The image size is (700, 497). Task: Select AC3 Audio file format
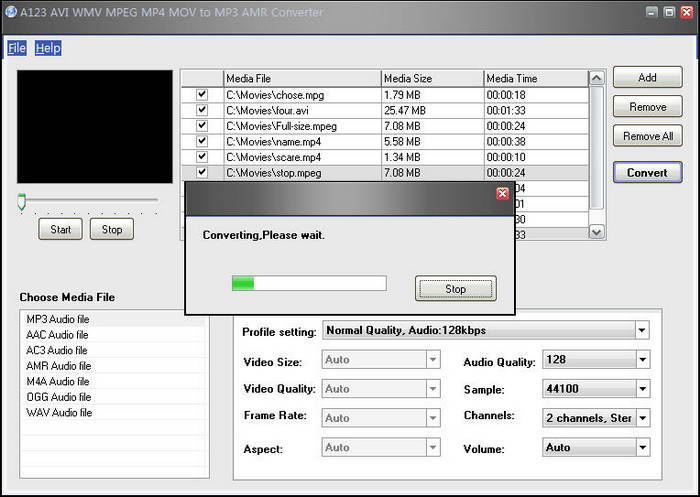[x=114, y=351]
